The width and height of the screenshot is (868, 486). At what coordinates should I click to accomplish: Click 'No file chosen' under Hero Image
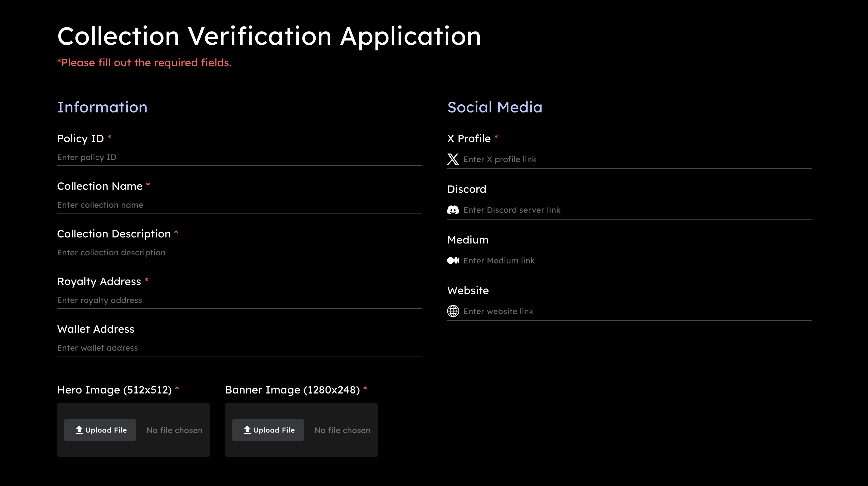pos(175,431)
